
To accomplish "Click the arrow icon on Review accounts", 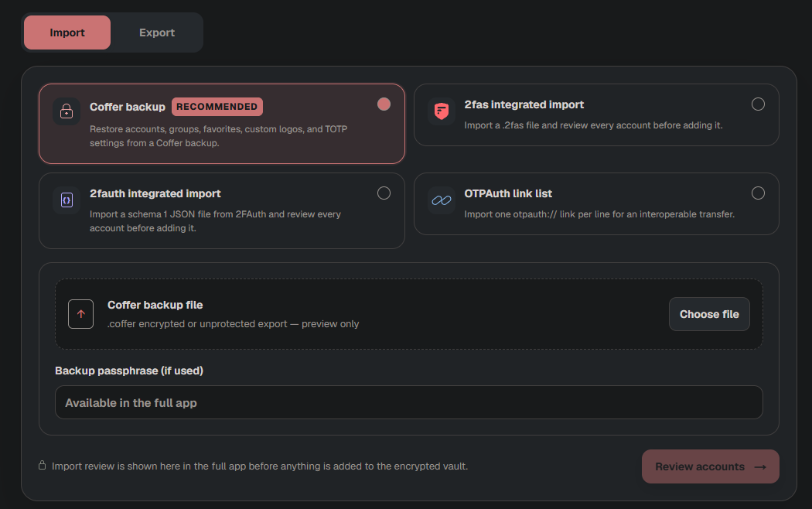I will pyautogui.click(x=760, y=467).
